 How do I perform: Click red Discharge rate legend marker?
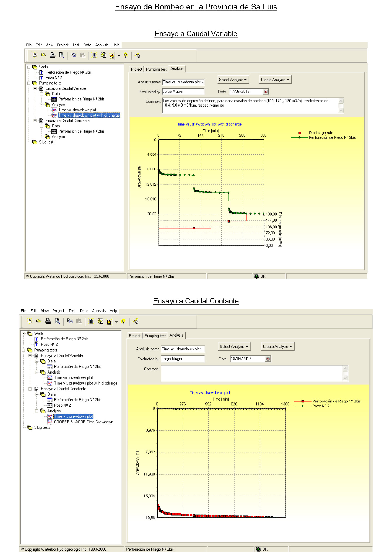[x=299, y=133]
